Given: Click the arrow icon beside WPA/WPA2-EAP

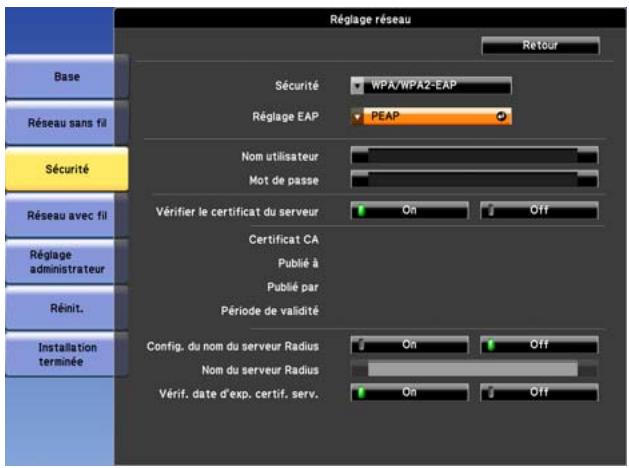Looking at the screenshot, I should (358, 86).
